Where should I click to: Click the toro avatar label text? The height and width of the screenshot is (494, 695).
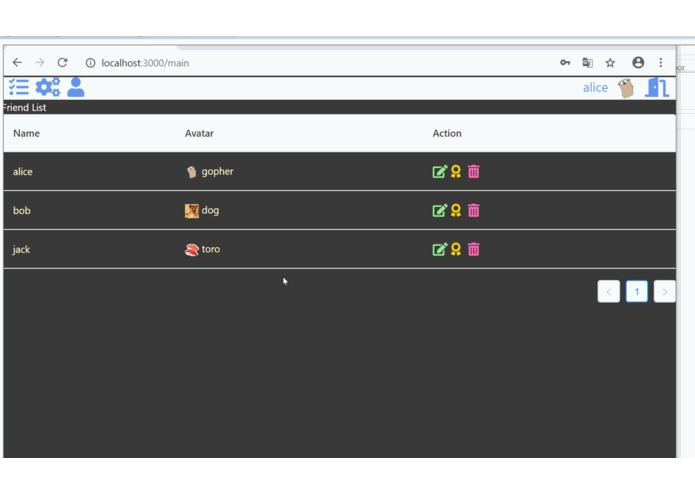(x=211, y=249)
